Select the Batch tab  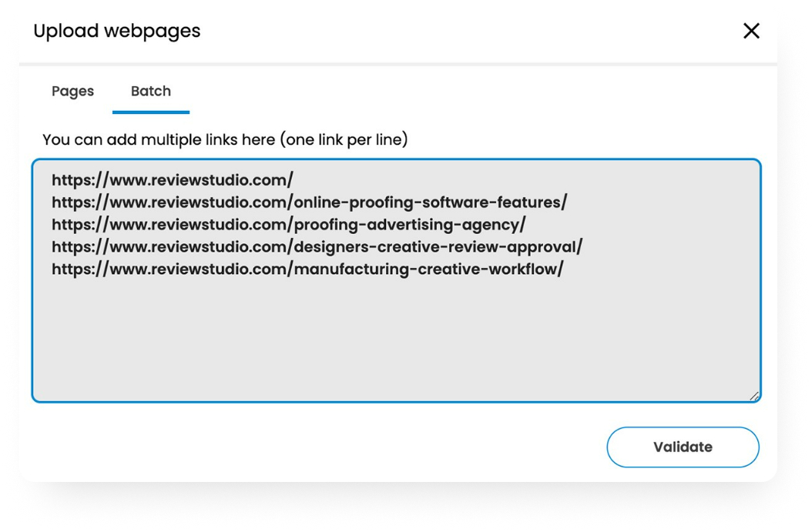150,91
